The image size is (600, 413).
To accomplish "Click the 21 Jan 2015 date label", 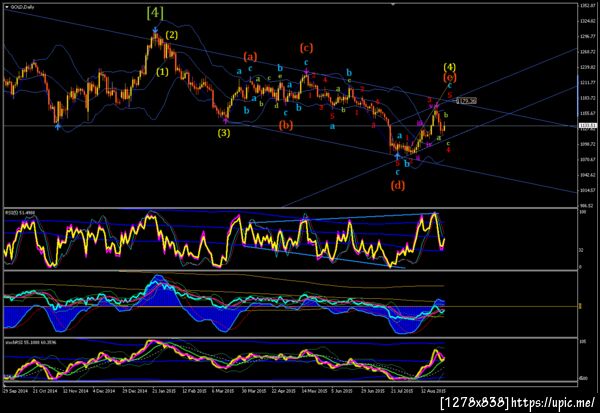I will (164, 391).
